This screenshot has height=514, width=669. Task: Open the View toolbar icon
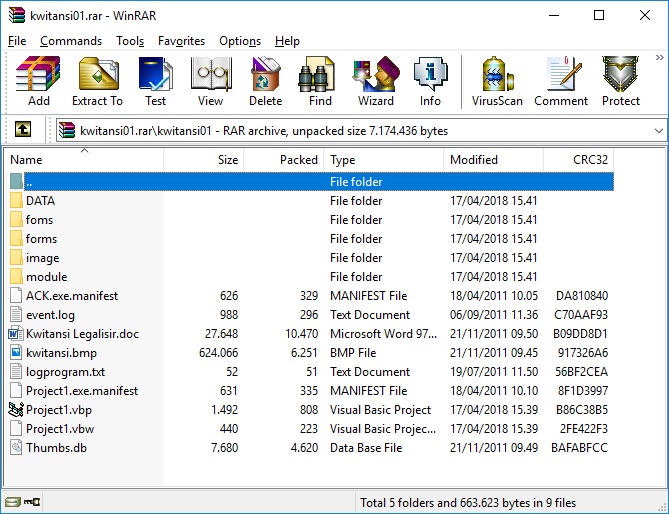tap(210, 81)
